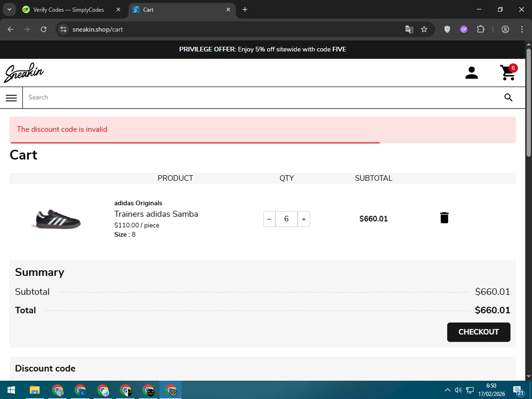Open the shopping cart icon with badge

point(509,72)
